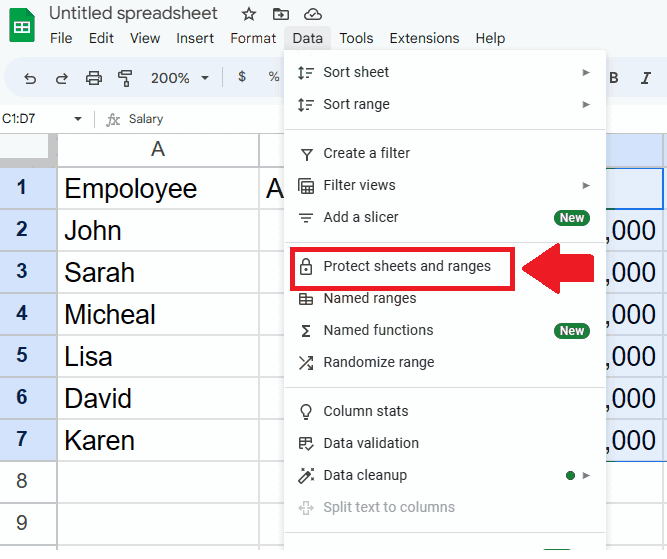Screen dimensions: 667x559
Task: Click the lightbulb icon for Column stats
Action: [x=306, y=412]
